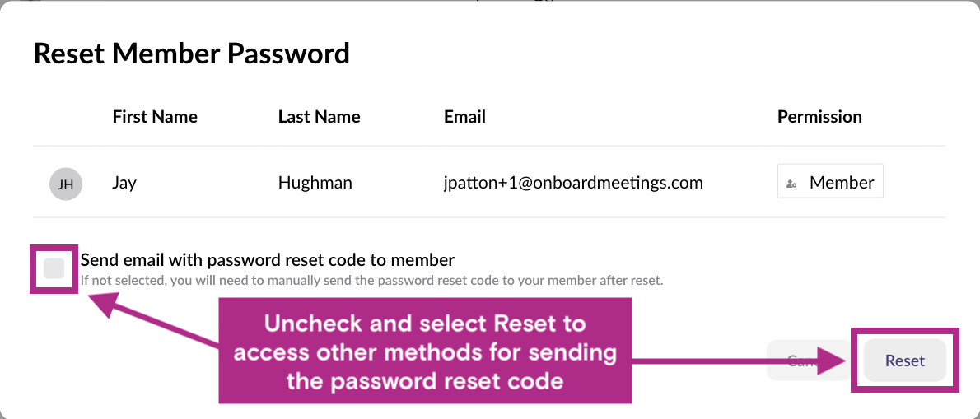The height and width of the screenshot is (419, 980).
Task: Click the Permission column header
Action: pos(819,117)
